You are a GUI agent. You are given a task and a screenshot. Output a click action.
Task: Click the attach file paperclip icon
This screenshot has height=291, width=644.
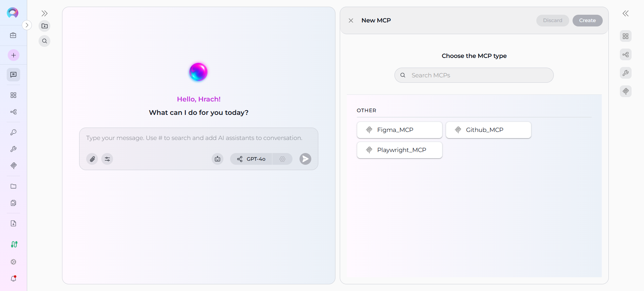click(x=92, y=159)
